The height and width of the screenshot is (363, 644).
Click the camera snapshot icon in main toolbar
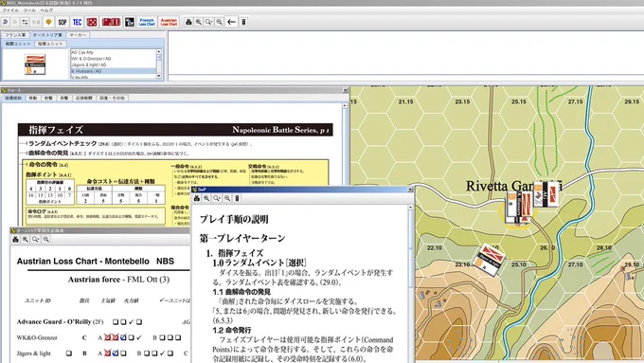click(188, 22)
